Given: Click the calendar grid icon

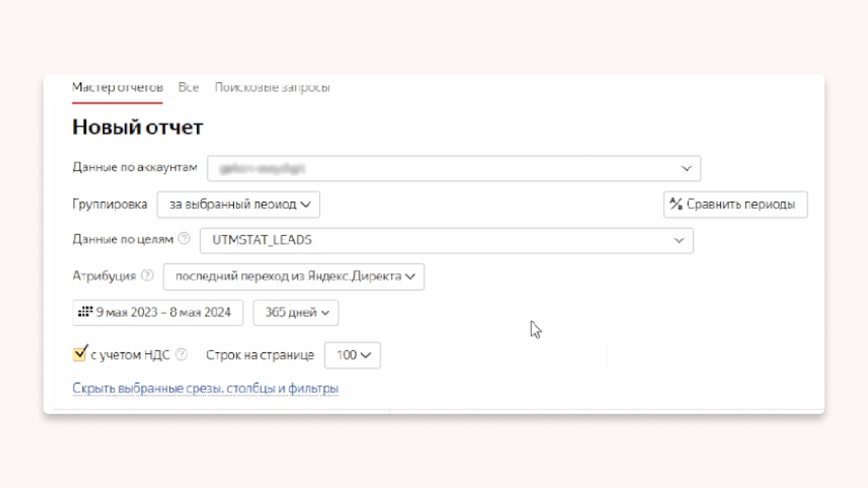Looking at the screenshot, I should [85, 312].
